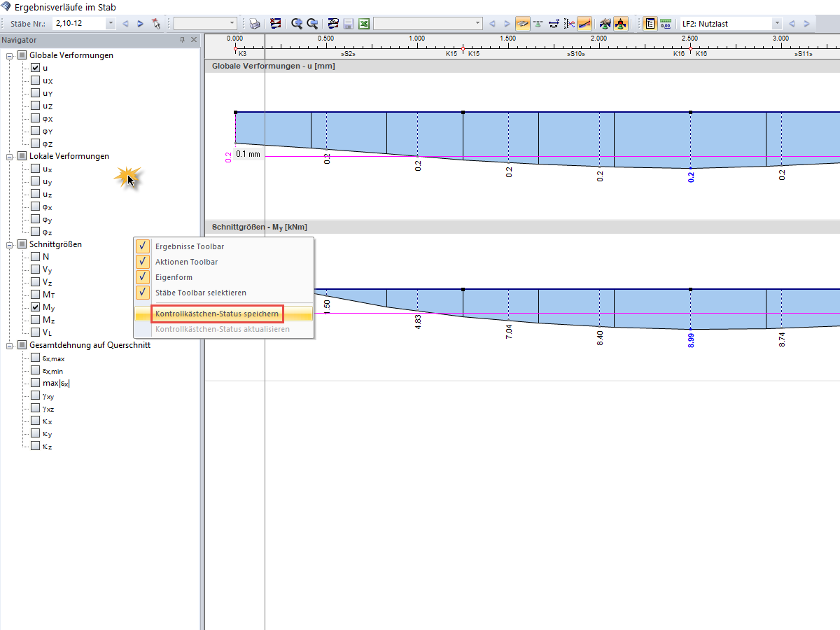Click the greyed-out save diskette icon

349,24
